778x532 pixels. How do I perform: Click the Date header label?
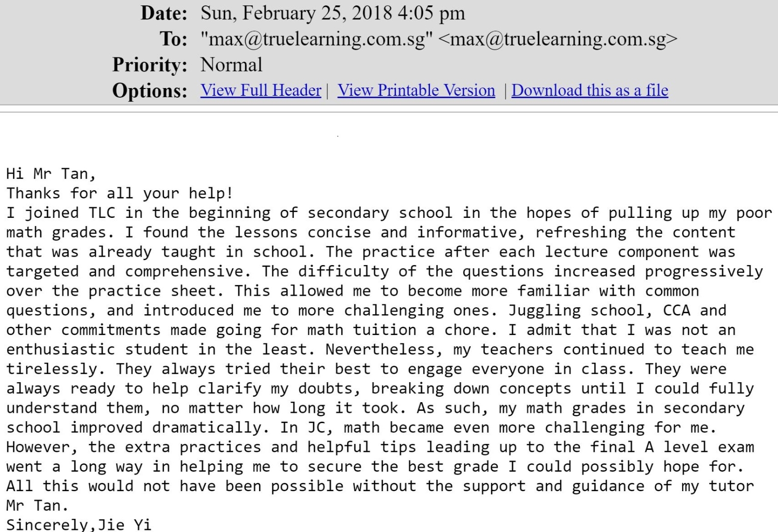(164, 13)
